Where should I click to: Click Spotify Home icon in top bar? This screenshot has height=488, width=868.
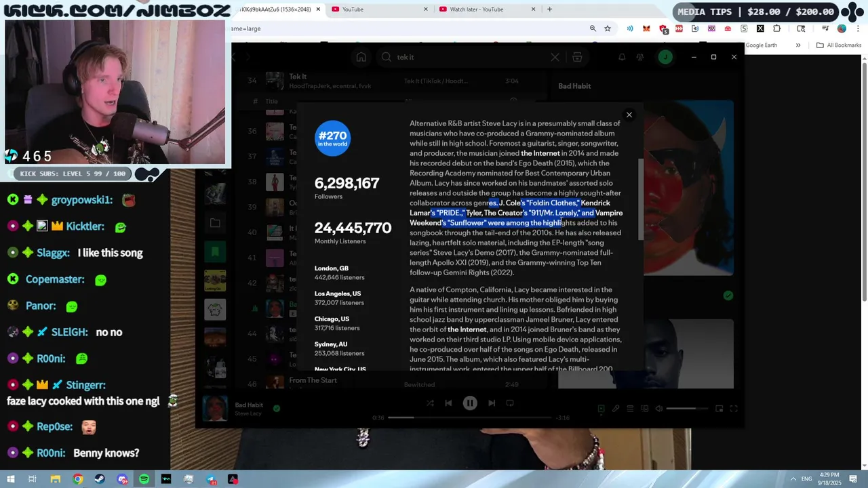pos(361,57)
